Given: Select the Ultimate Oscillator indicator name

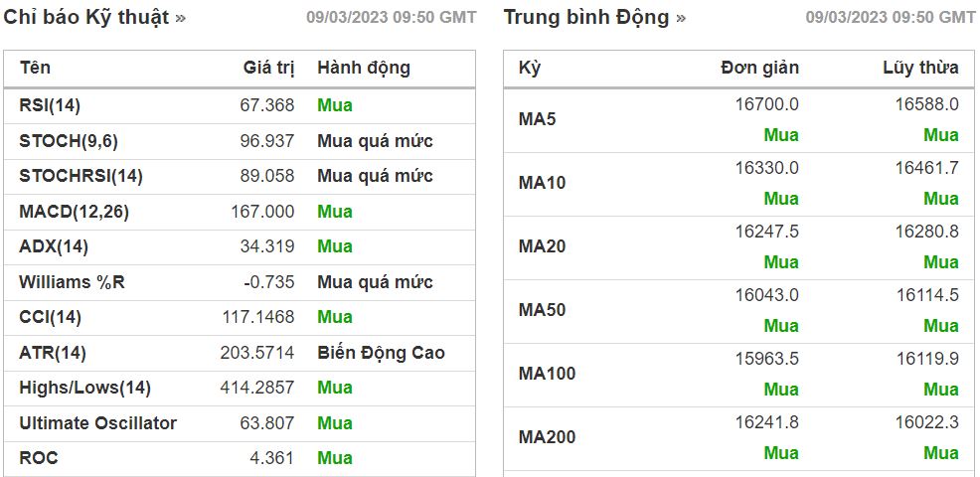Looking at the screenshot, I should click(x=98, y=423).
